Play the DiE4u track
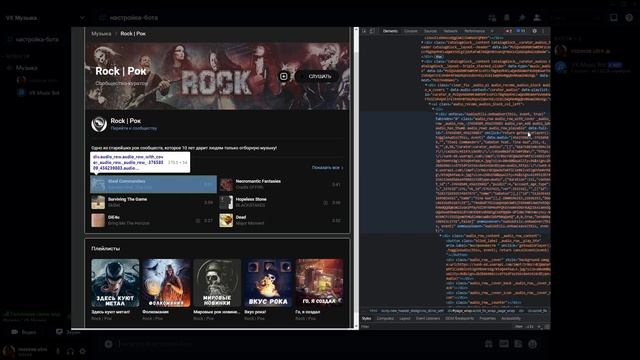 153,220
